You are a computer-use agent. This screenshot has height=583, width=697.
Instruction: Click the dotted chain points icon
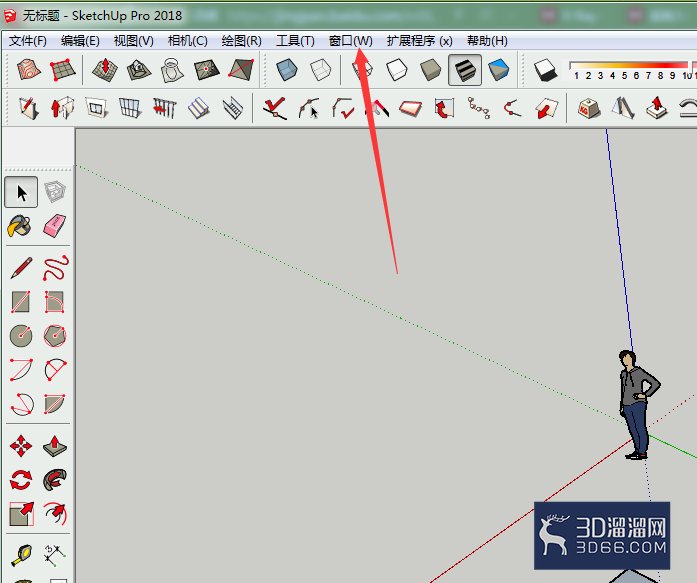[x=479, y=108]
